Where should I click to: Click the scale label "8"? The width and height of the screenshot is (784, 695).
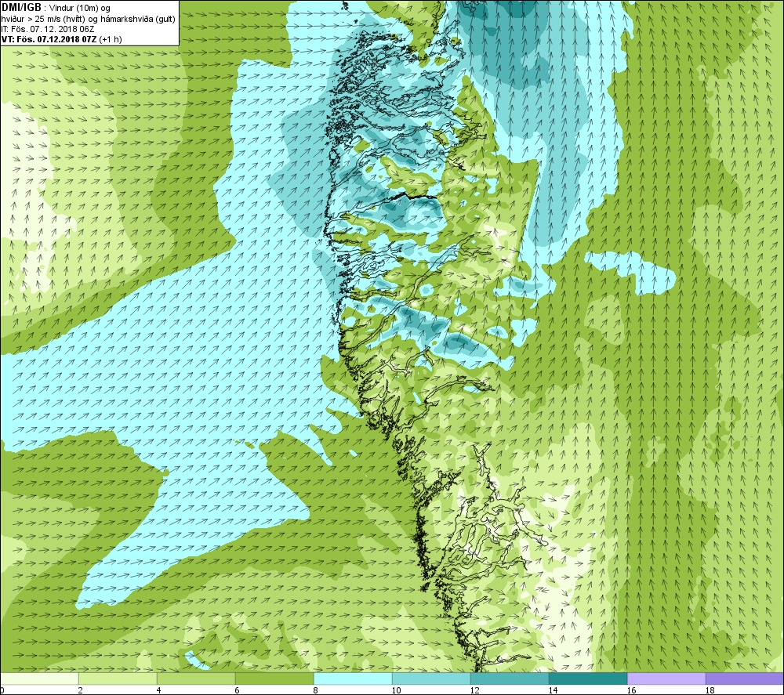click(x=316, y=690)
